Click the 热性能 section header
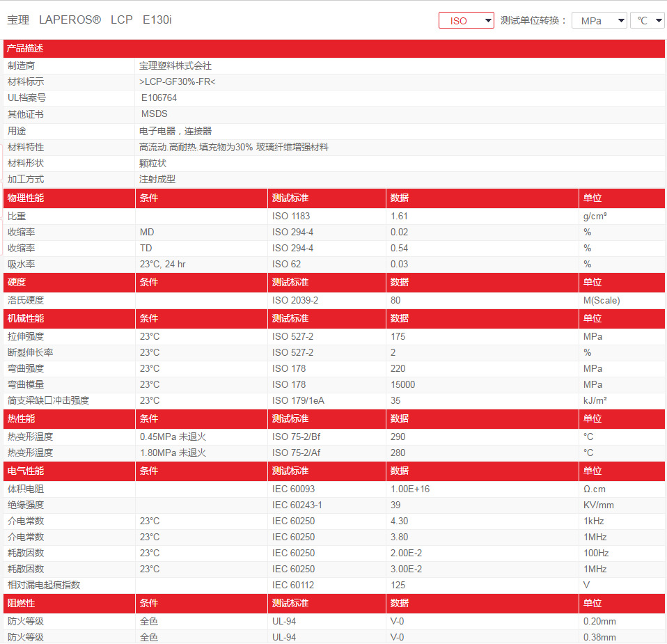This screenshot has height=644, width=667. point(21,418)
